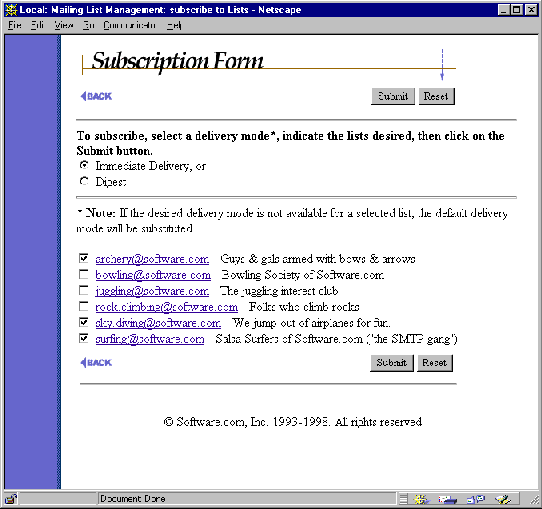The width and height of the screenshot is (542, 509).
Task: Open the Discussion groups icon in component bar
Action: coord(476,499)
